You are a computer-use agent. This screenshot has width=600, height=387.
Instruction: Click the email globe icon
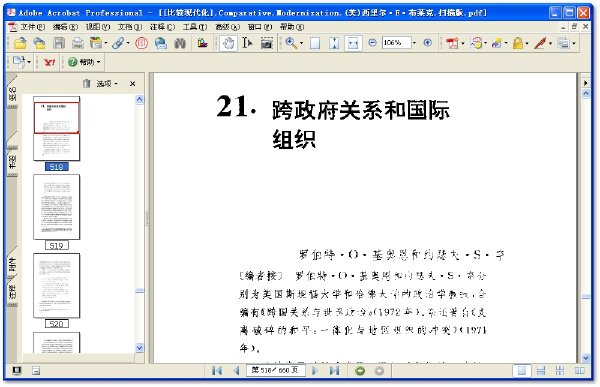(161, 43)
